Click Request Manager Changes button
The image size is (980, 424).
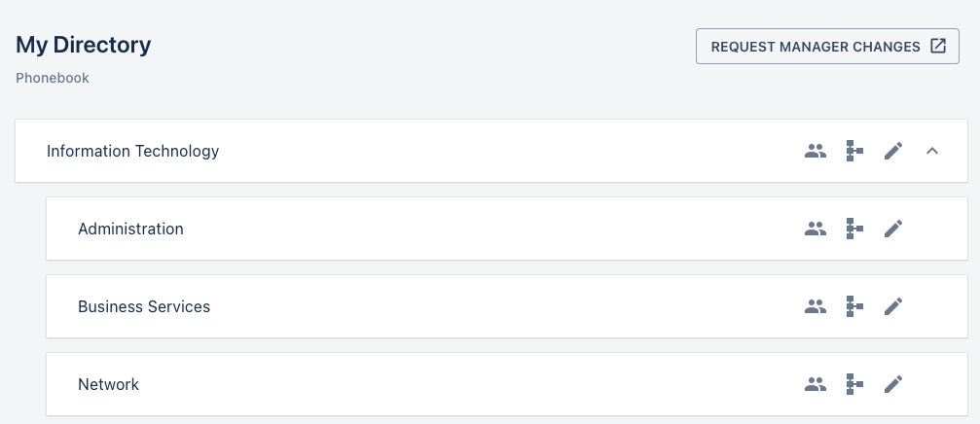pos(816,47)
